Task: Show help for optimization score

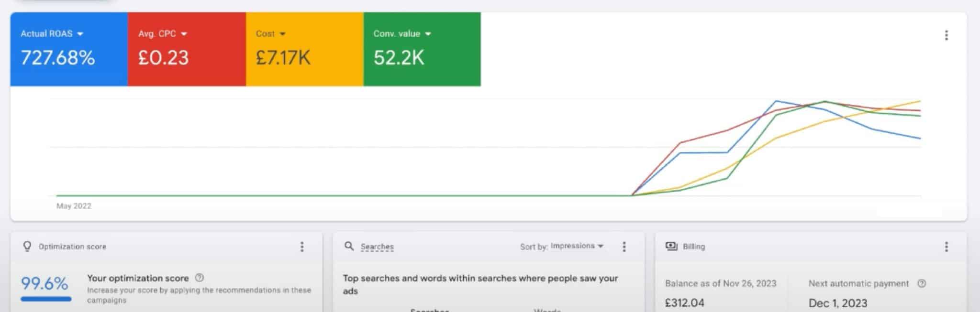Action: pyautogui.click(x=200, y=278)
